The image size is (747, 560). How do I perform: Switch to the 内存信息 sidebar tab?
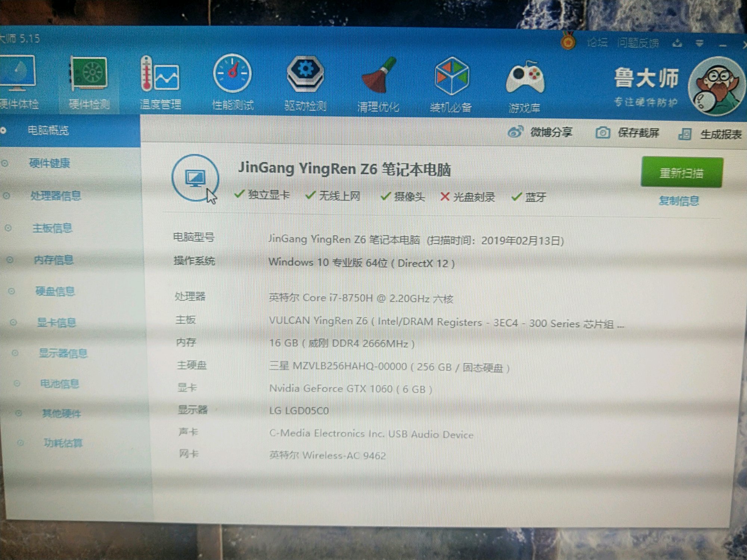tap(54, 260)
